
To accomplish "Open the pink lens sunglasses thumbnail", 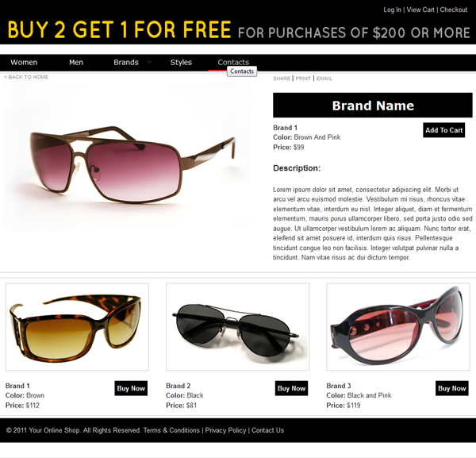I will click(x=398, y=327).
